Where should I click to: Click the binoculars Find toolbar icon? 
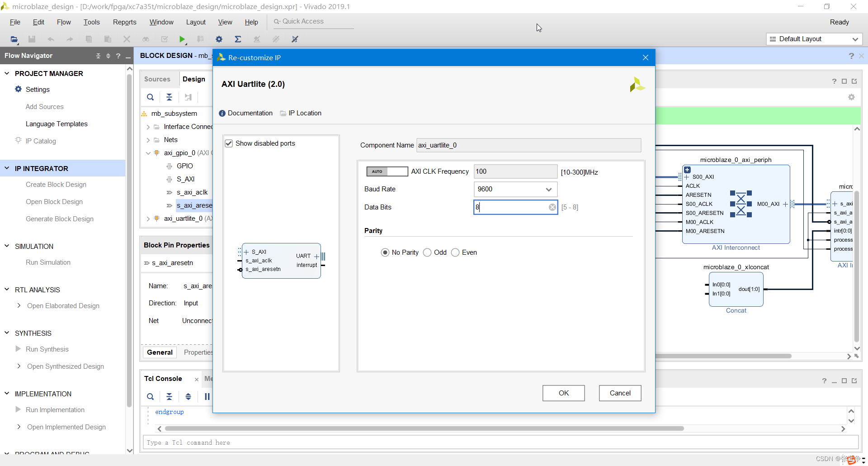coord(146,39)
